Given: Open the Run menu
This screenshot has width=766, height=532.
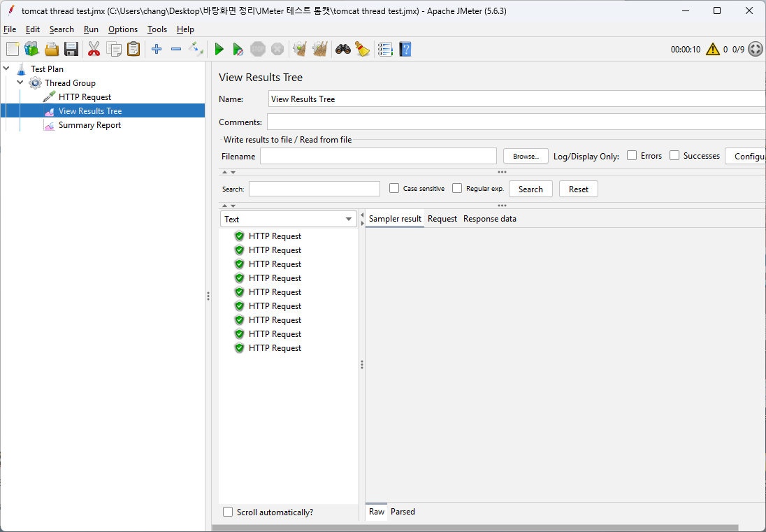Looking at the screenshot, I should click(x=91, y=29).
